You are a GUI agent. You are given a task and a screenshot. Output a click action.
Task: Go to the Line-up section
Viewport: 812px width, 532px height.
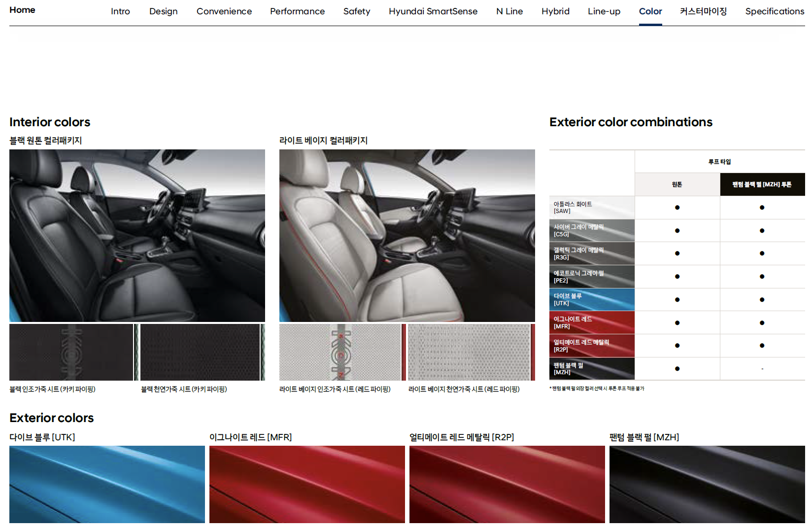tap(604, 11)
